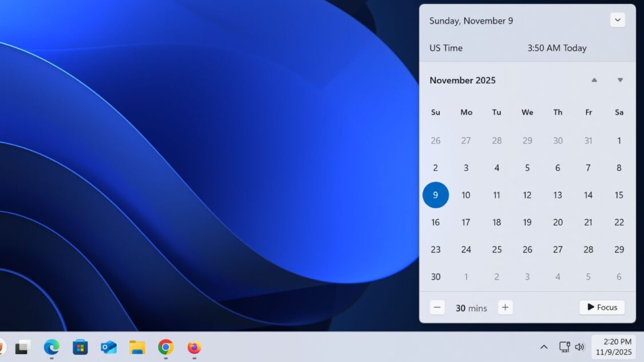Open the network status tray icon
Viewport: 644px width, 362px height.
pos(565,347)
